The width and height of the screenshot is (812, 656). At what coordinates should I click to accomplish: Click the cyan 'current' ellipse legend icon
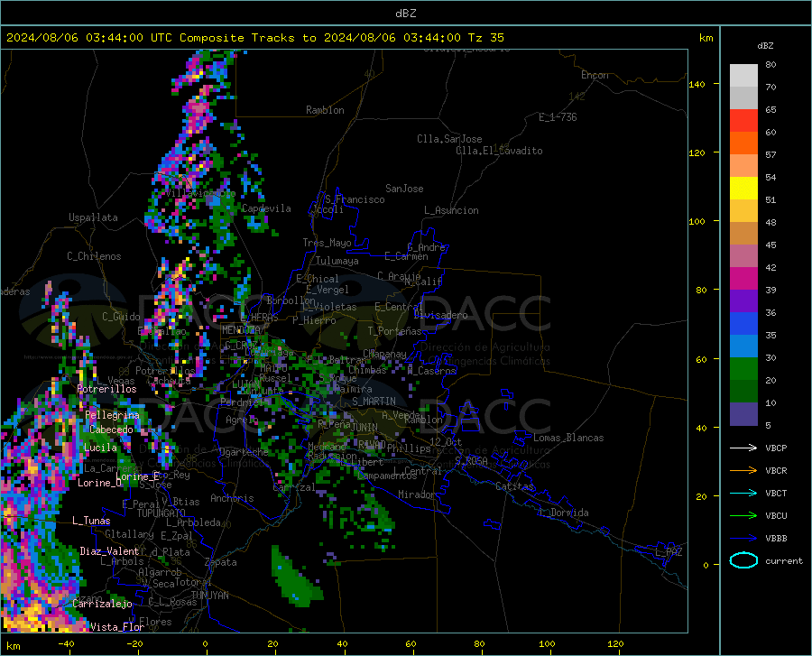coord(743,560)
